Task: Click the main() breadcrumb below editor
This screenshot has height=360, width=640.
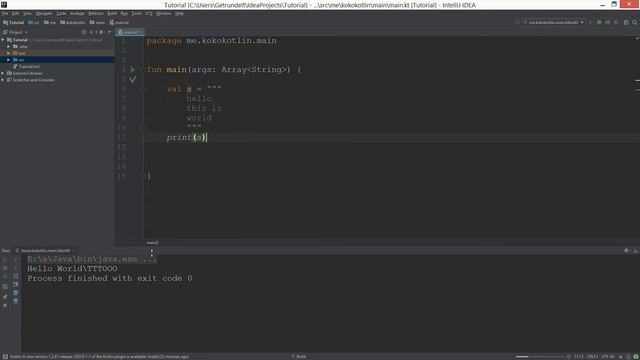Action: coord(152,243)
